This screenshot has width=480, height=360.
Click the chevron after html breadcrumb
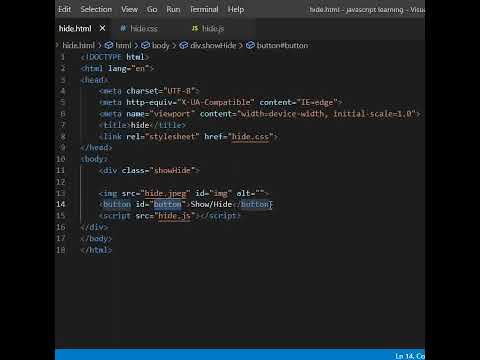click(136, 45)
